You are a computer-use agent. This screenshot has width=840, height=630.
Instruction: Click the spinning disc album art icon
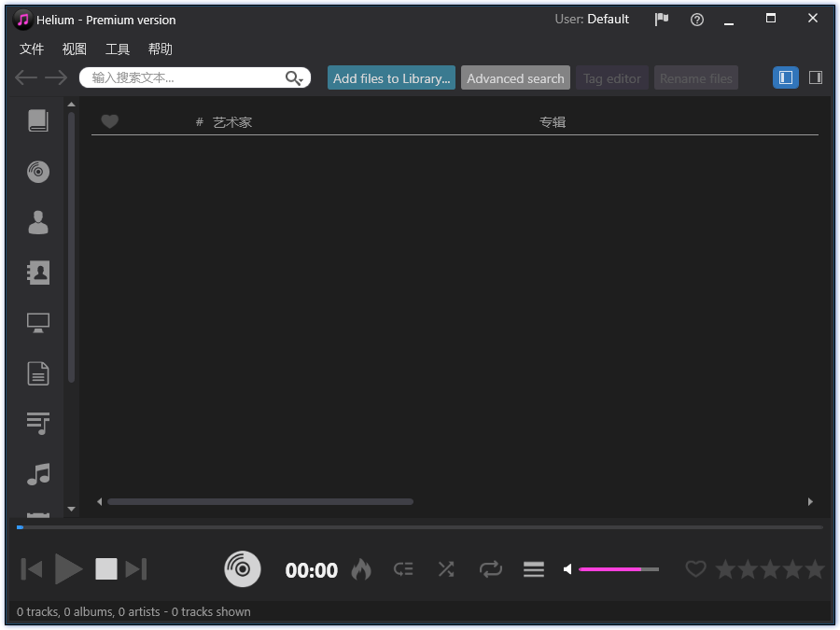(x=242, y=568)
